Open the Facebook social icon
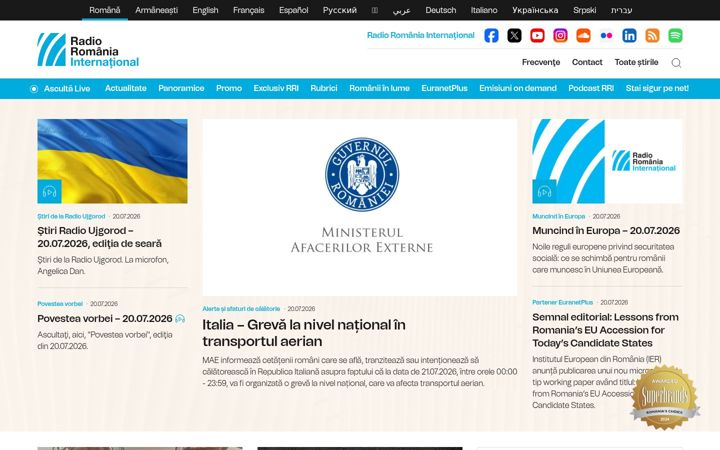720x450 pixels. pyautogui.click(x=491, y=35)
